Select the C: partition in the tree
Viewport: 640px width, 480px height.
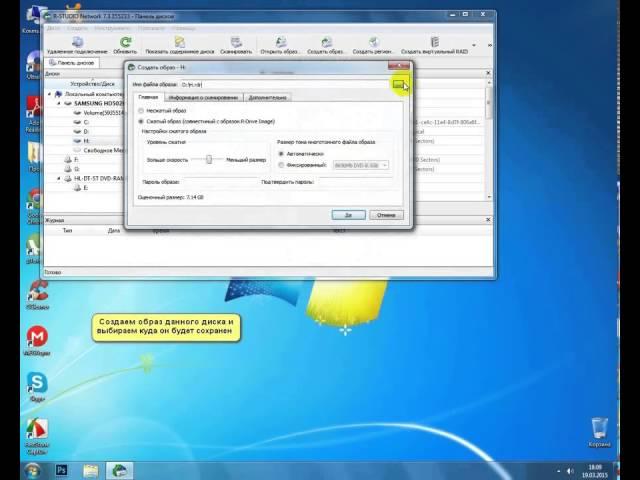(86, 122)
